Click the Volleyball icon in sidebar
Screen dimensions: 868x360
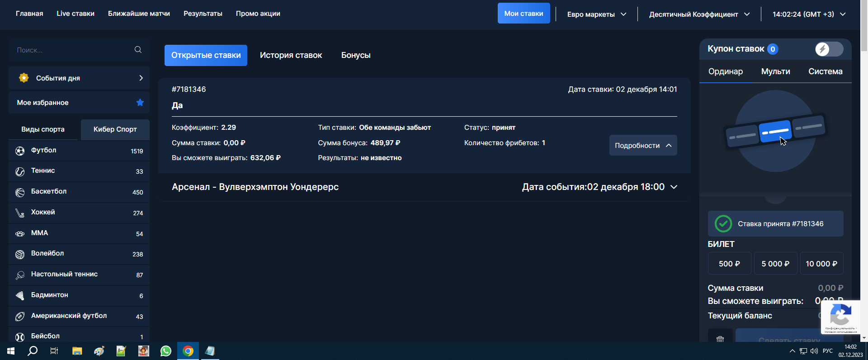click(20, 254)
